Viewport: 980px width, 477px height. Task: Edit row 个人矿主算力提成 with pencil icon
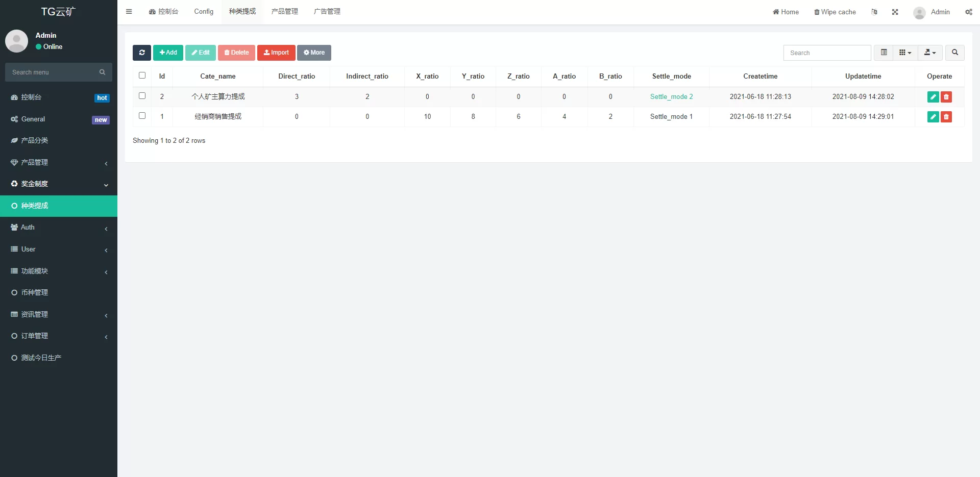point(933,97)
